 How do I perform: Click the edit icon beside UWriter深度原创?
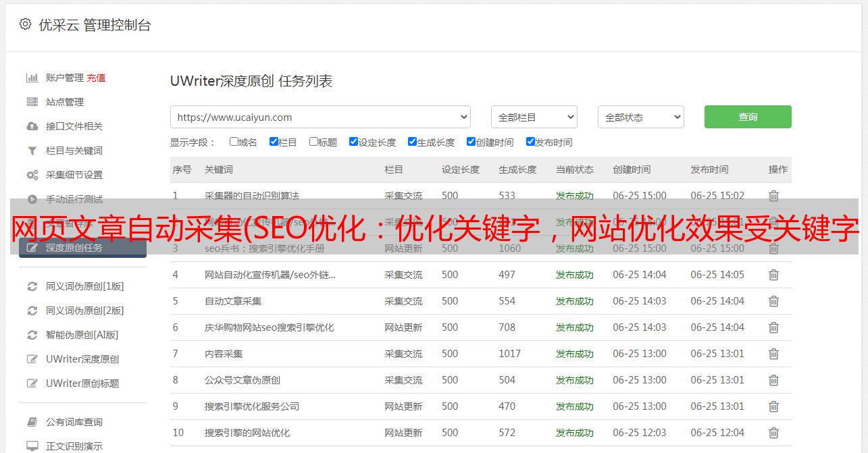point(32,359)
